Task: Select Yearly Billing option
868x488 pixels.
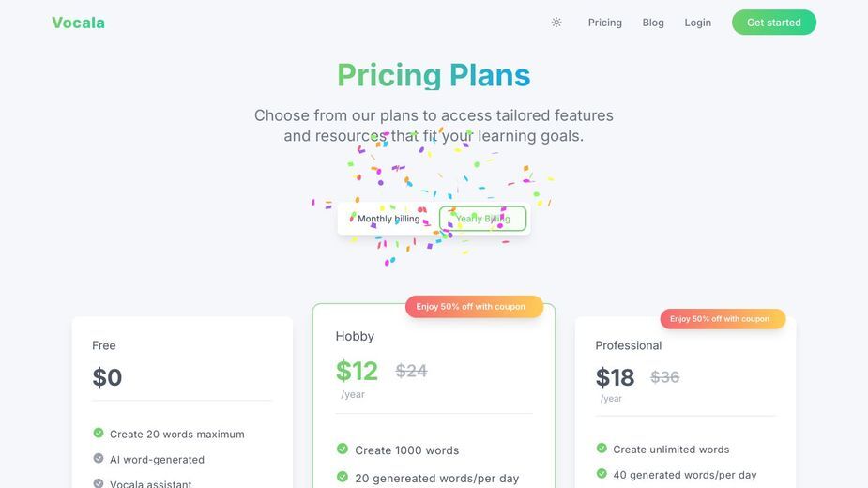Action: pos(482,219)
